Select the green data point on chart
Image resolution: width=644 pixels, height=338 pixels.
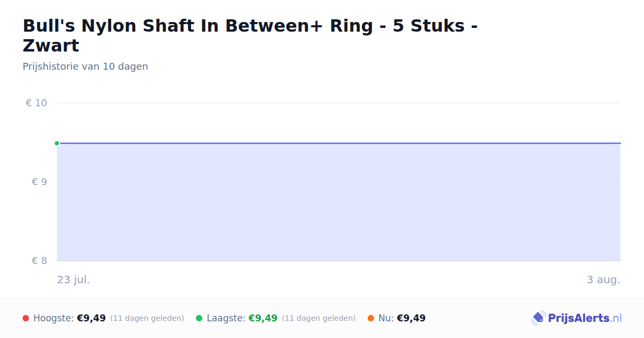point(57,143)
